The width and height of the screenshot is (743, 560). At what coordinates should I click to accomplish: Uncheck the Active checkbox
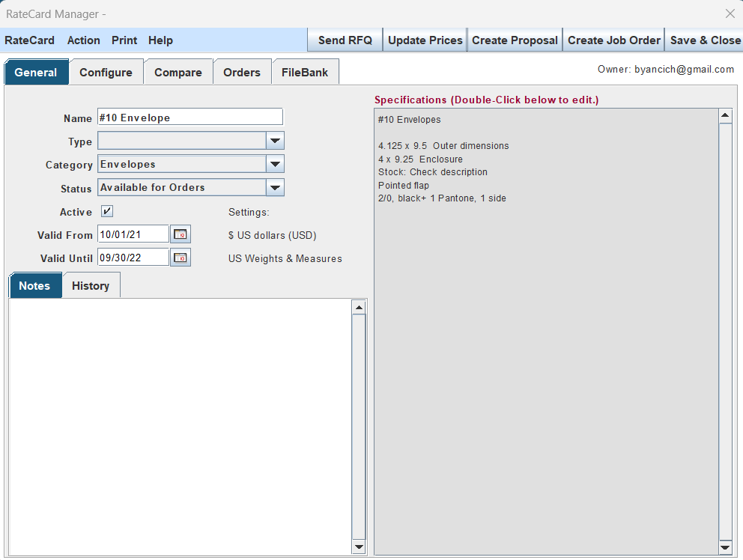107,212
